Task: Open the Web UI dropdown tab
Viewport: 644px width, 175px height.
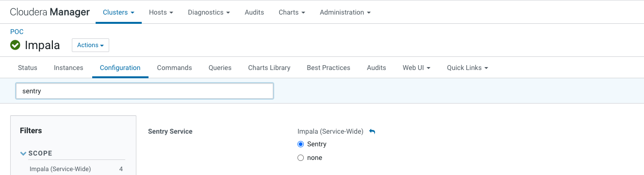Action: pyautogui.click(x=416, y=68)
